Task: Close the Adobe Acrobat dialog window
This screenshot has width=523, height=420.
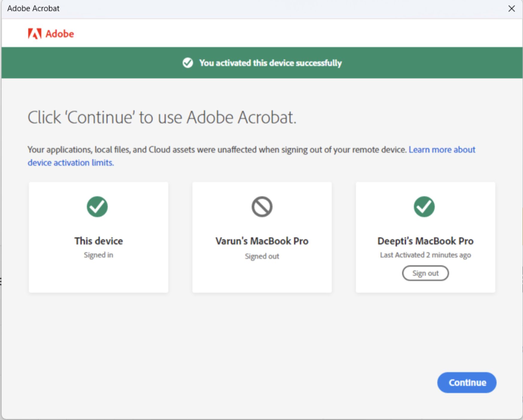Action: 512,9
